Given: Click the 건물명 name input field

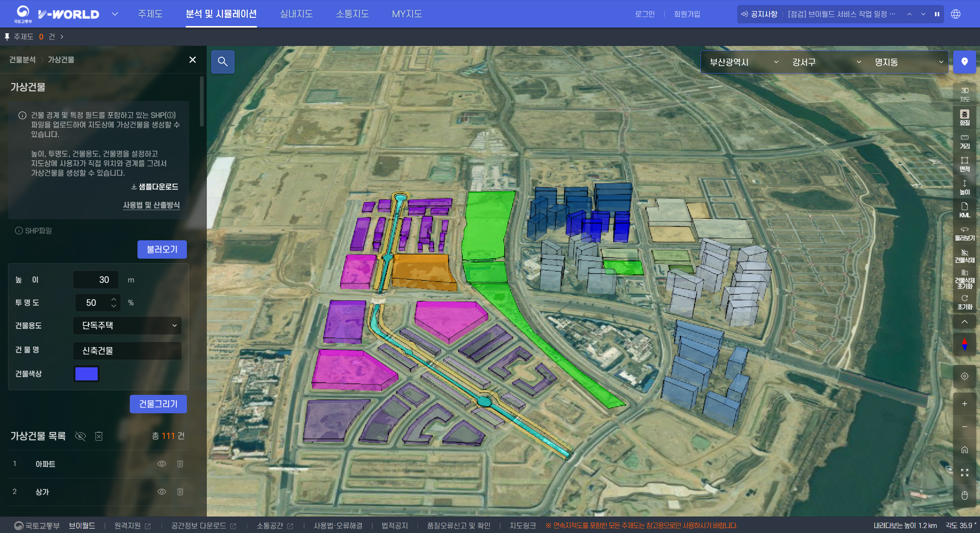Looking at the screenshot, I should coord(127,350).
